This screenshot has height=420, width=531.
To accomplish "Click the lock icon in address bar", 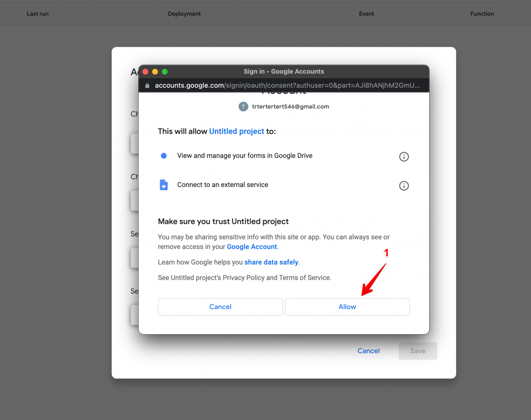I will pyautogui.click(x=147, y=85).
